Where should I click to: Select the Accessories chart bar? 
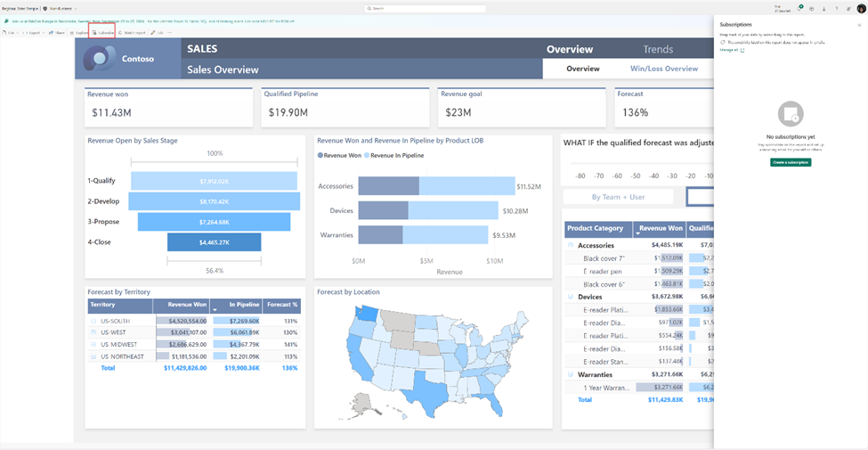click(x=436, y=186)
